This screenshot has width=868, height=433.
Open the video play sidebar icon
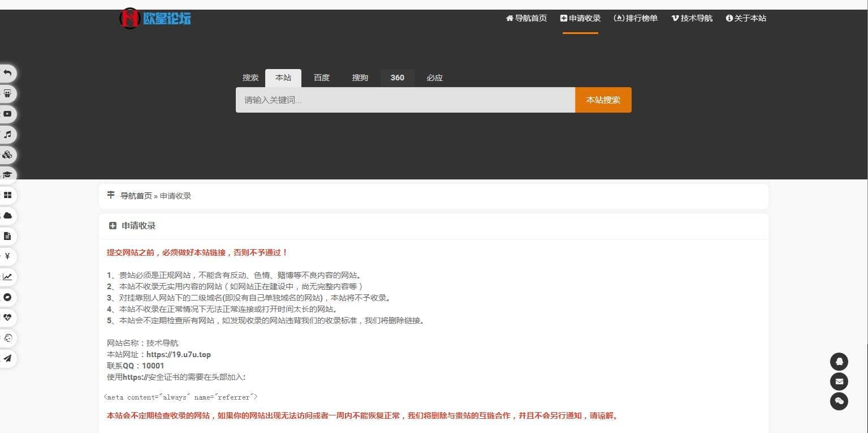pyautogui.click(x=8, y=114)
